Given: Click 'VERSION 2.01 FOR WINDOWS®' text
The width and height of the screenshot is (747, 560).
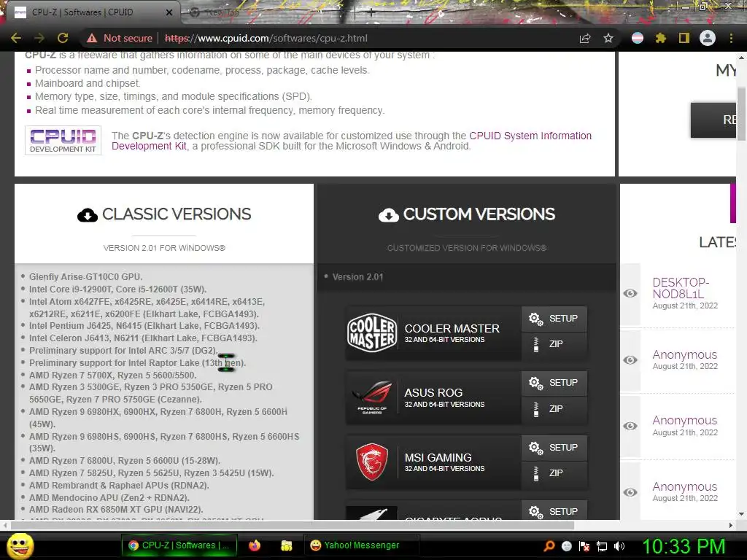Looking at the screenshot, I should [164, 248].
